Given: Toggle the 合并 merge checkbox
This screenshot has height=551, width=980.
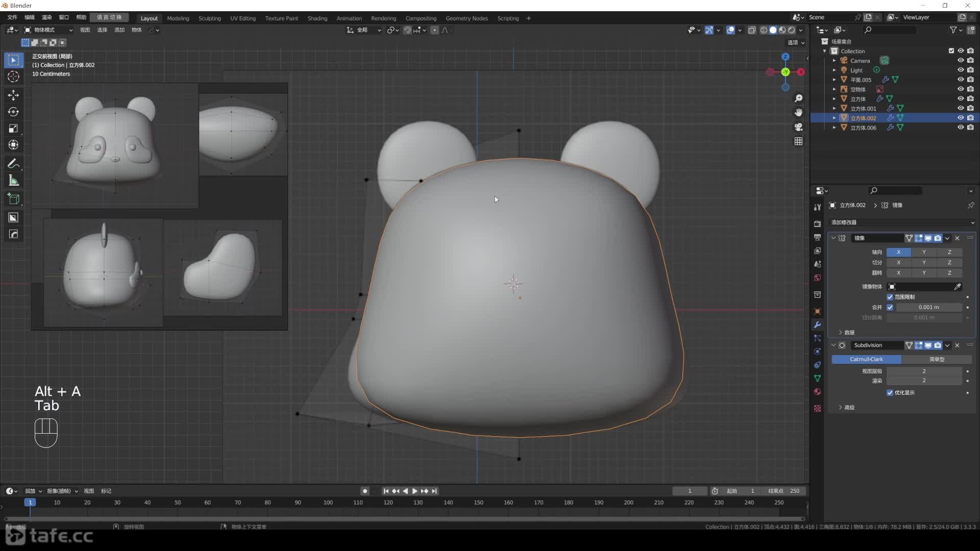Looking at the screenshot, I should coord(890,307).
